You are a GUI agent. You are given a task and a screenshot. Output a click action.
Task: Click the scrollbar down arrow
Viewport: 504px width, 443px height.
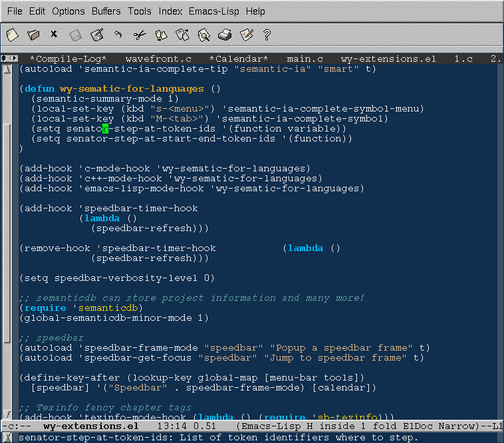point(7,414)
